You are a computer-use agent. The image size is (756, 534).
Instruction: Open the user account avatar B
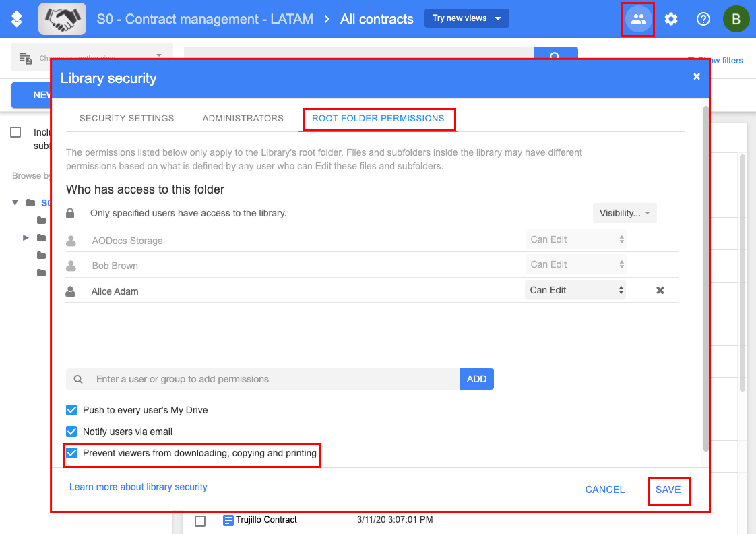736,19
